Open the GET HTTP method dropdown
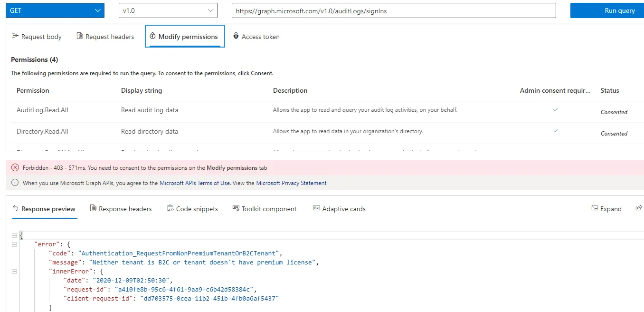The height and width of the screenshot is (312, 644). tap(55, 10)
